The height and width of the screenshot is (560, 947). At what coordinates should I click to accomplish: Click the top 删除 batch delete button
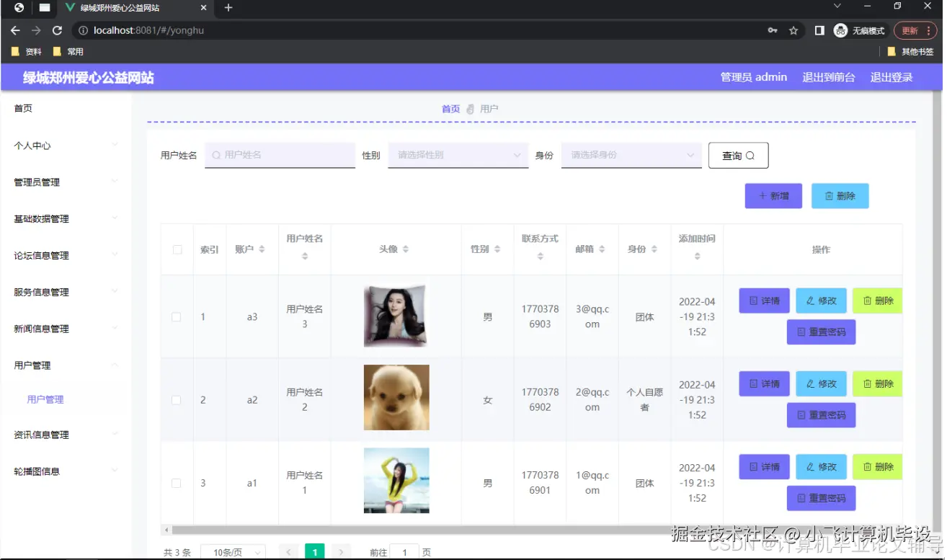pyautogui.click(x=840, y=196)
